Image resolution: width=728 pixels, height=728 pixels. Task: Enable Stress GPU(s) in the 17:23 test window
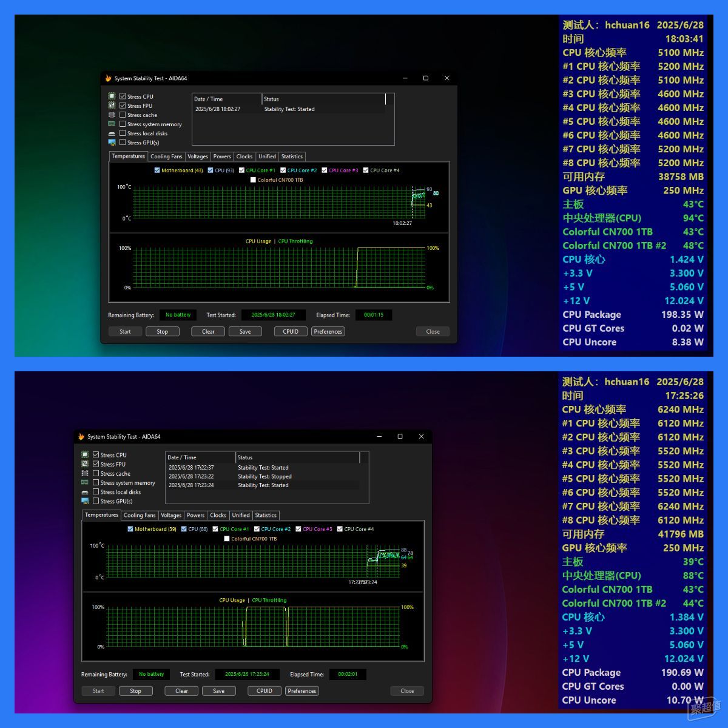(96, 501)
